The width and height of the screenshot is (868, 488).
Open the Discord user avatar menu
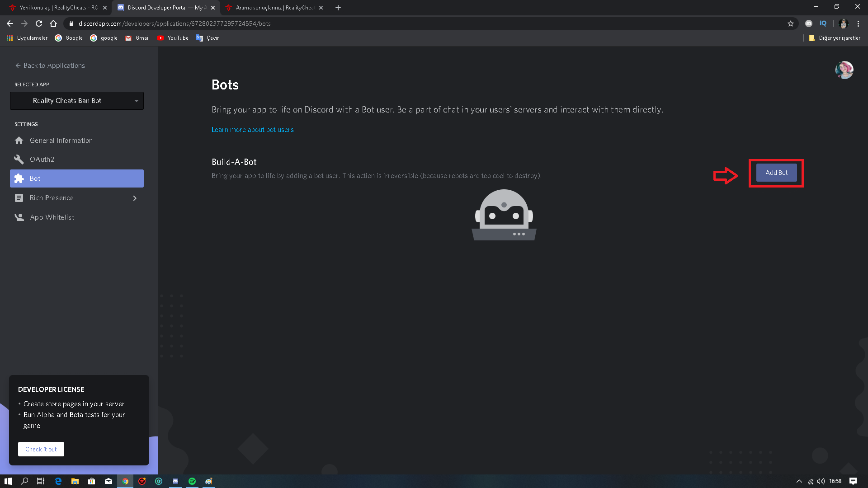tap(844, 70)
